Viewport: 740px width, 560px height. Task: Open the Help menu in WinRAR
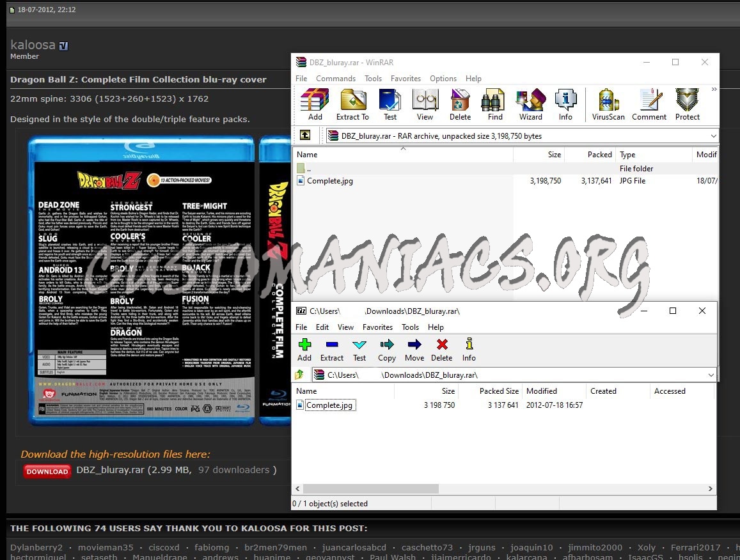point(473,79)
